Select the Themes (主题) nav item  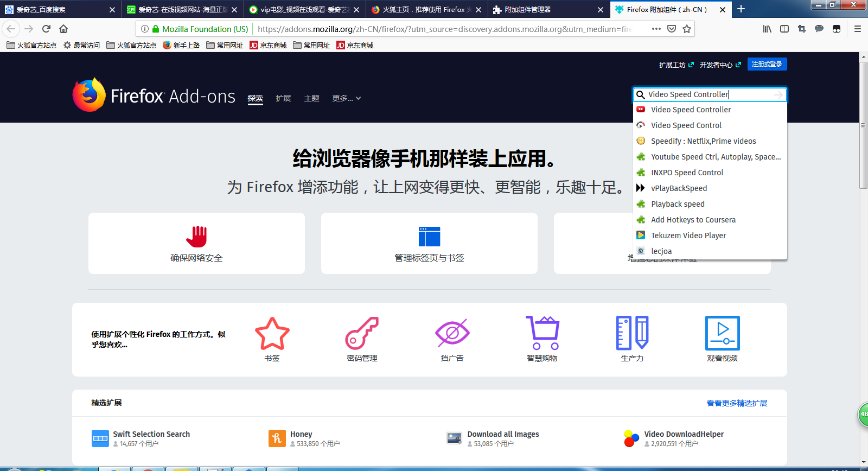(x=311, y=98)
